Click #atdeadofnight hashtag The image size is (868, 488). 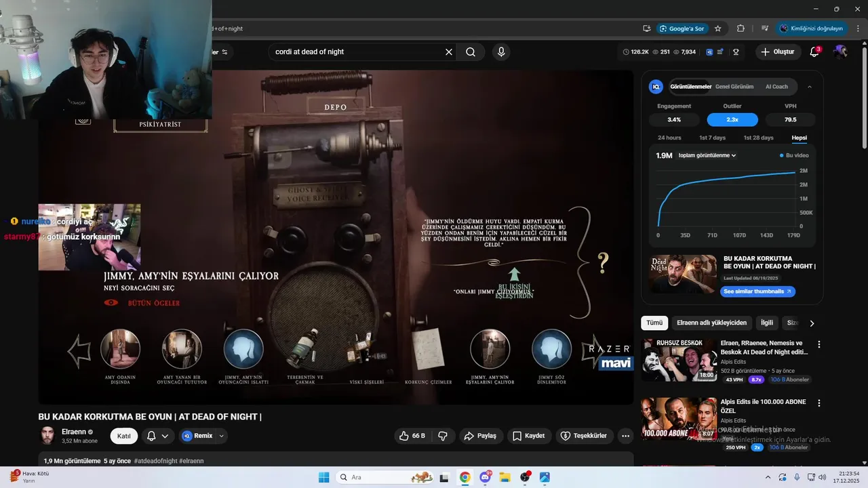tap(155, 461)
